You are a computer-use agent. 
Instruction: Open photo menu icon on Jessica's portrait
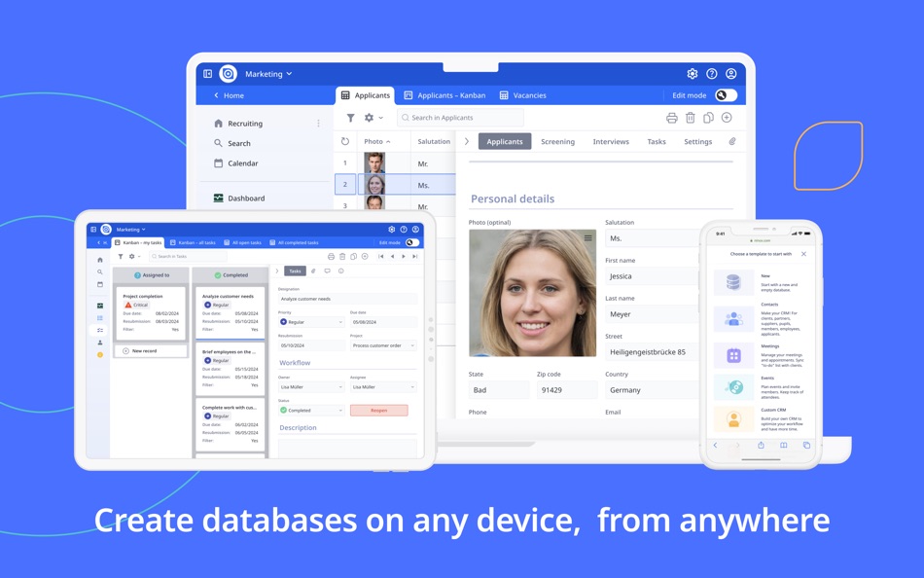pyautogui.click(x=588, y=238)
